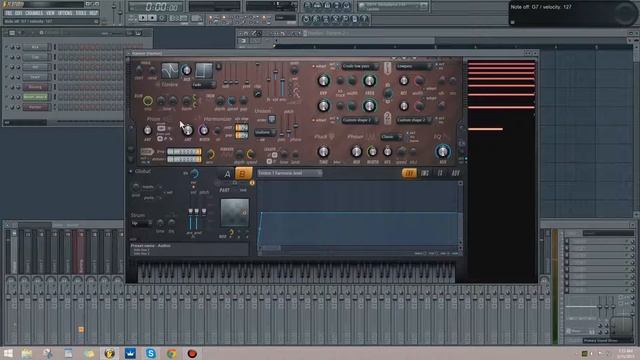Open the Phaser Classic type dropdown

click(x=392, y=137)
